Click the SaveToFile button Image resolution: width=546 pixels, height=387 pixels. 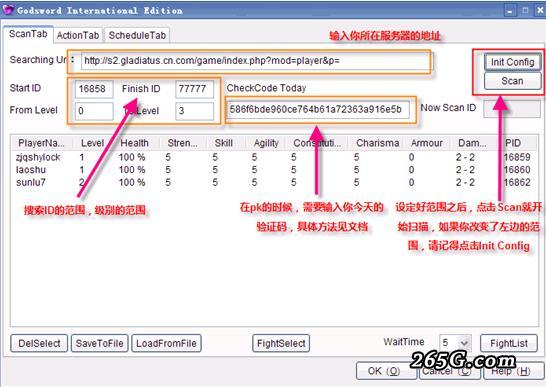tap(100, 343)
